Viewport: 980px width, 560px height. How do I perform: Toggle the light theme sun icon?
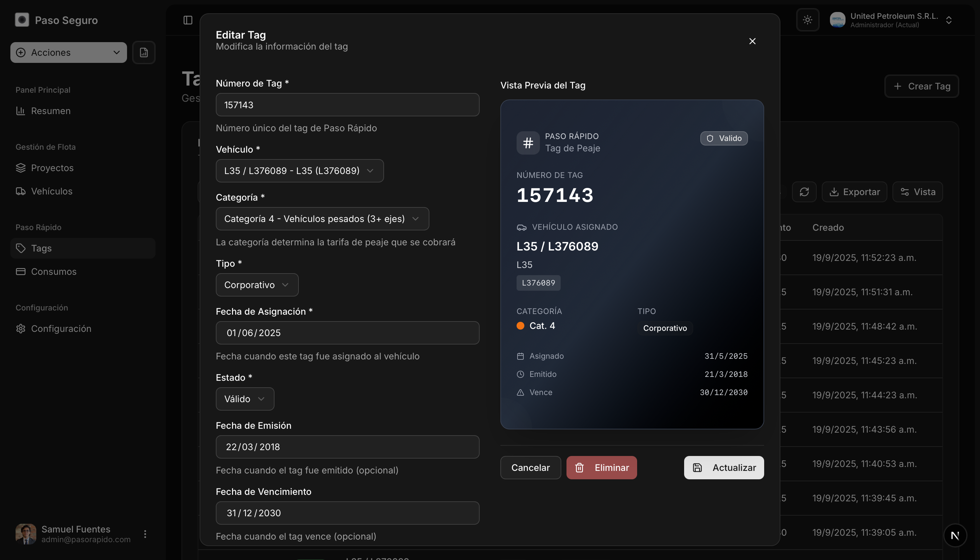pos(808,20)
